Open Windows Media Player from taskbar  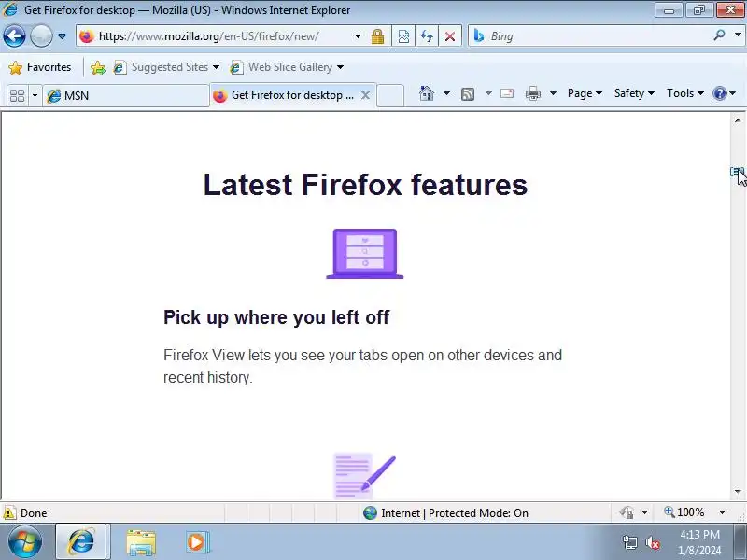(196, 542)
